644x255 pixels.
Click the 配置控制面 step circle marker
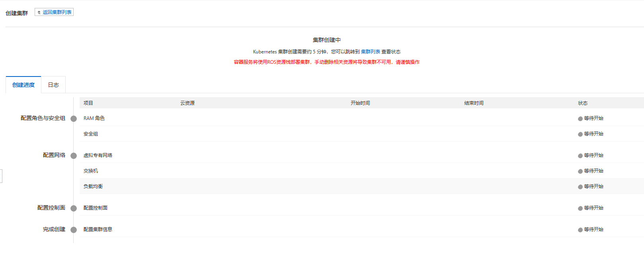click(x=74, y=208)
